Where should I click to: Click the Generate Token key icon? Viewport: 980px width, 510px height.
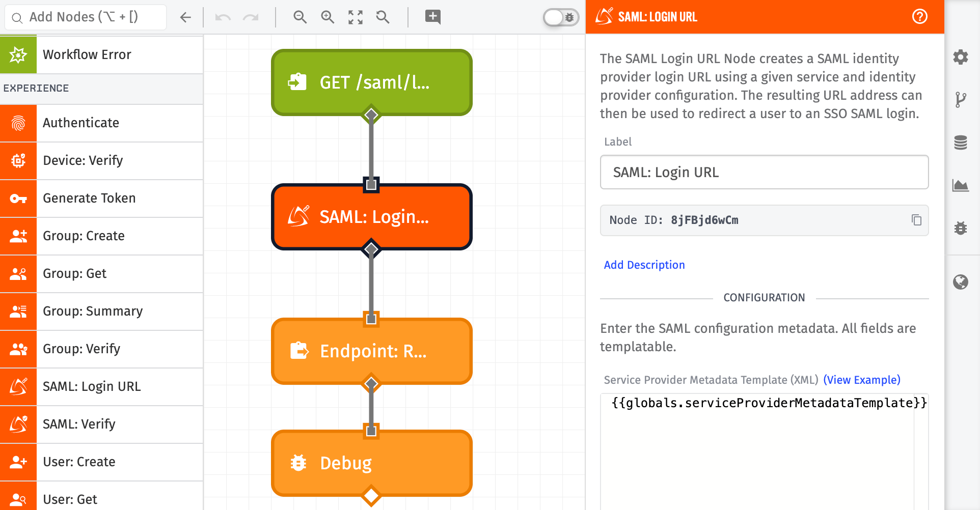coord(18,198)
